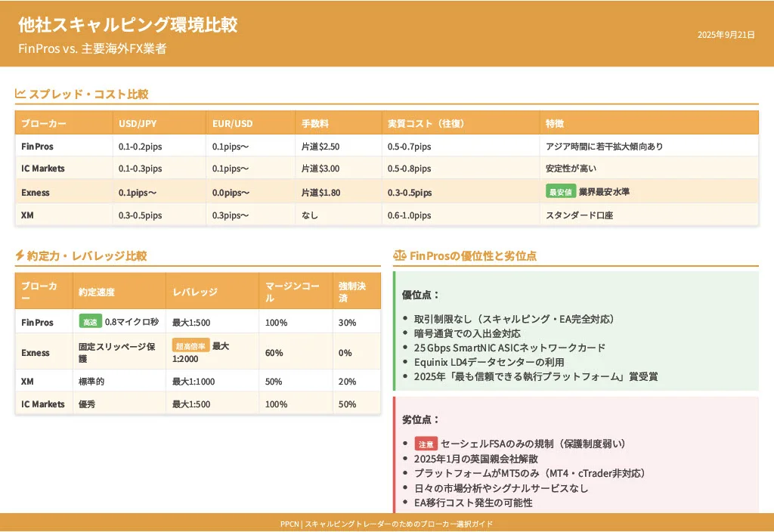Click the 優位点： heading in green box
774x532 pixels.
tap(421, 295)
